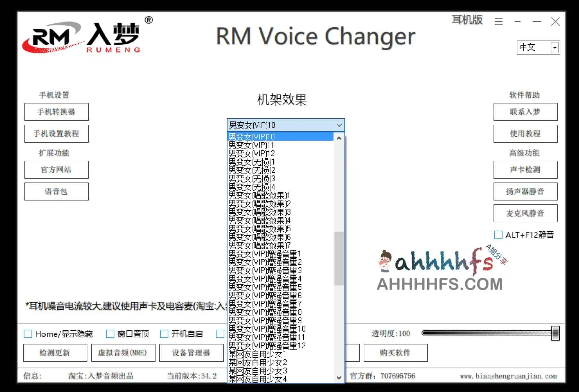Click 联系入梦 to contact support
579x392 pixels.
[x=525, y=112]
